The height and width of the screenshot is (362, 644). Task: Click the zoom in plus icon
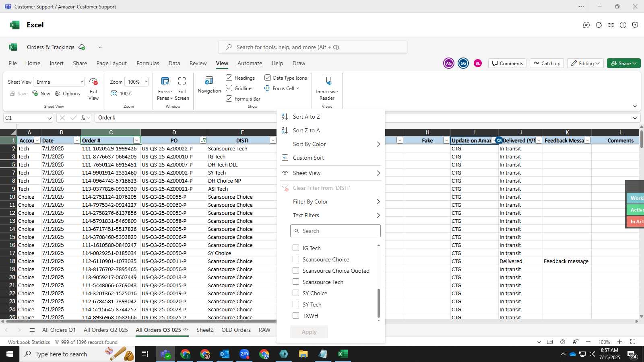[x=620, y=342]
